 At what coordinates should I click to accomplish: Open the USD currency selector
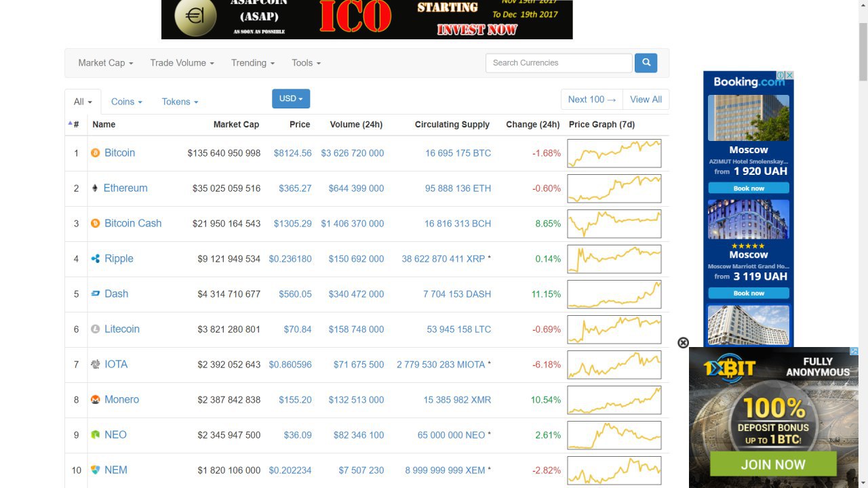(291, 98)
